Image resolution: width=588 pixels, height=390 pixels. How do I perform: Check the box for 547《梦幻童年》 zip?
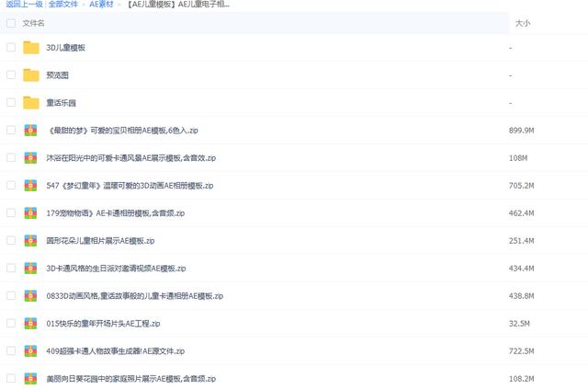(11, 185)
